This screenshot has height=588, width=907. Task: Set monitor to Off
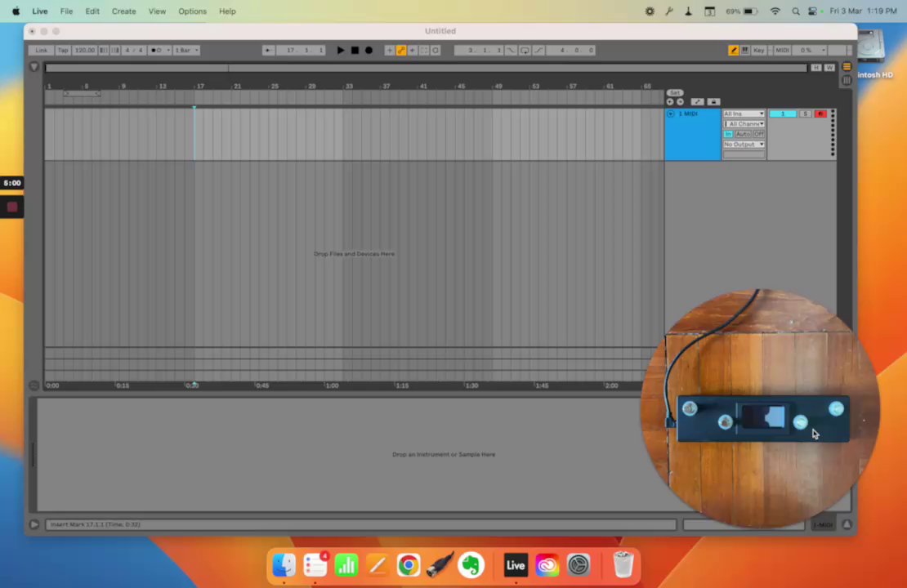pos(758,134)
